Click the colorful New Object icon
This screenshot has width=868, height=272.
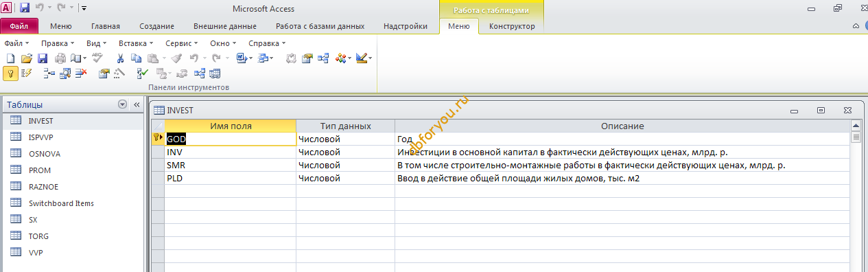[x=341, y=58]
